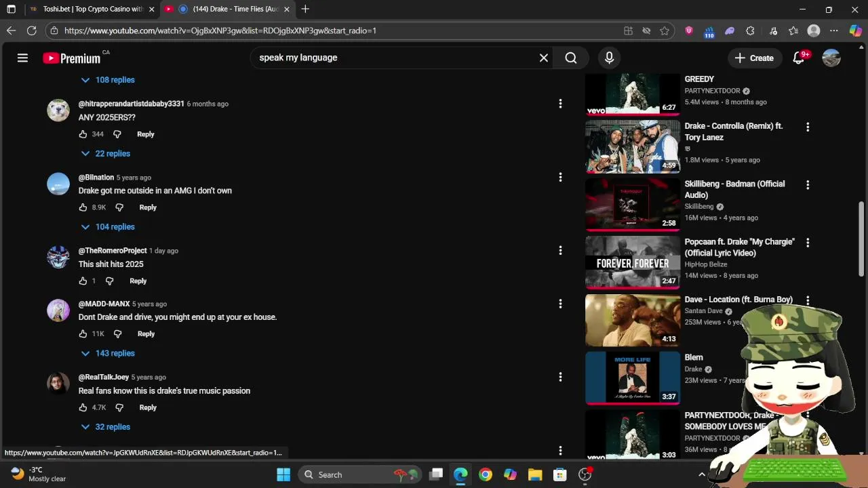Screen dimensions: 868x488
Task: Open the Copilot sidebar icon
Action: point(855,30)
